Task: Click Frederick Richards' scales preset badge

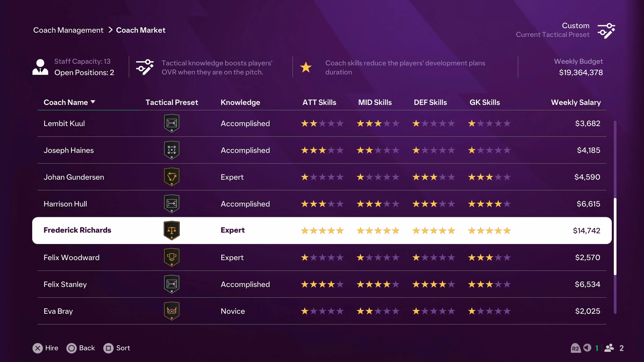Action: point(172,230)
